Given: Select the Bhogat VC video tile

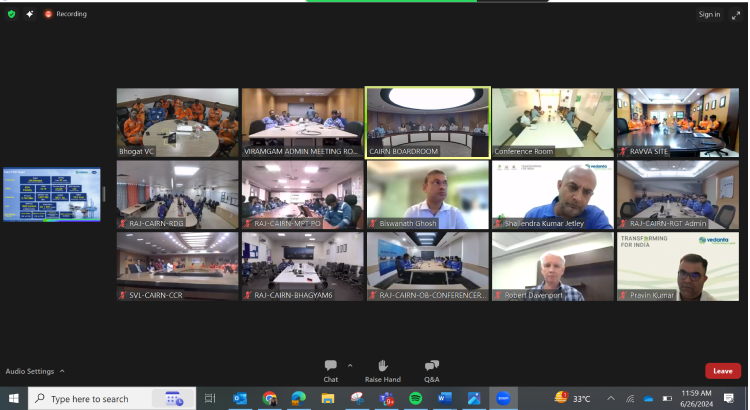Looking at the screenshot, I should tap(177, 122).
